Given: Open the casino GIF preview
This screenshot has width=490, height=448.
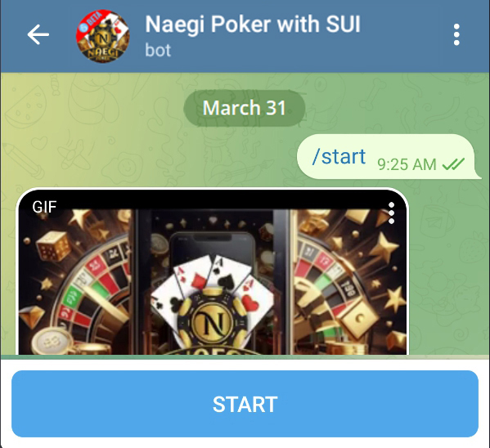Looking at the screenshot, I should click(213, 272).
